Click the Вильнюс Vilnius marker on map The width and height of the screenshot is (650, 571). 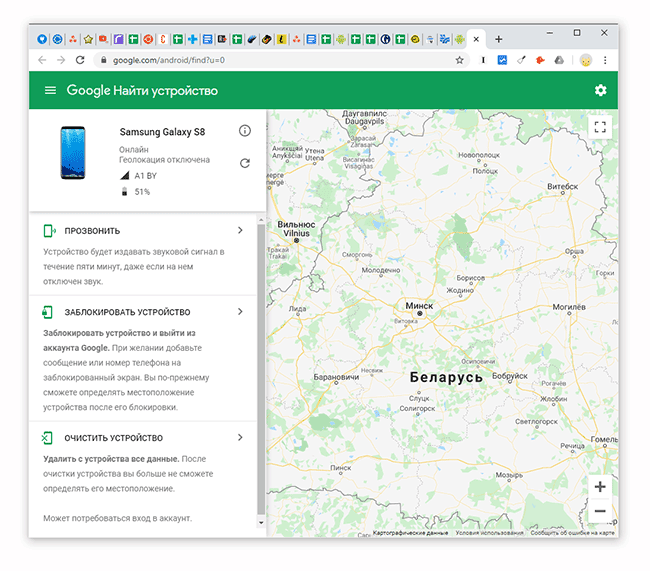pyautogui.click(x=296, y=240)
